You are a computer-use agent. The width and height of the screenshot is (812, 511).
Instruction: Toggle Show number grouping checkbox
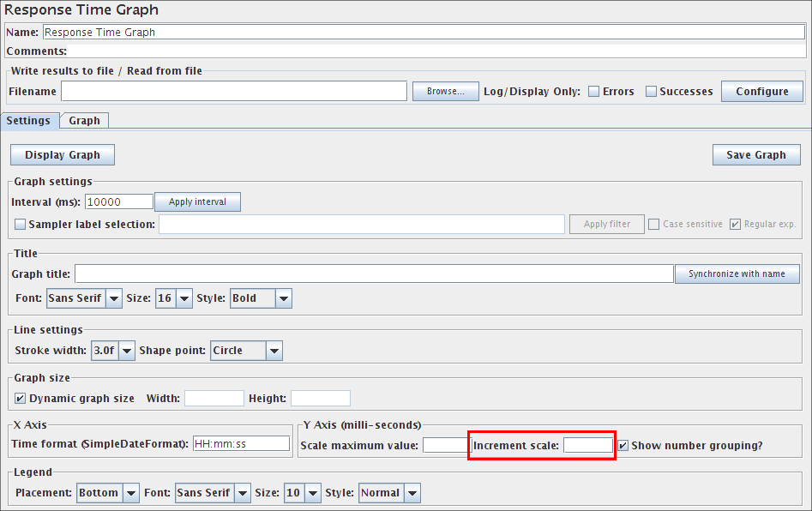coord(623,446)
